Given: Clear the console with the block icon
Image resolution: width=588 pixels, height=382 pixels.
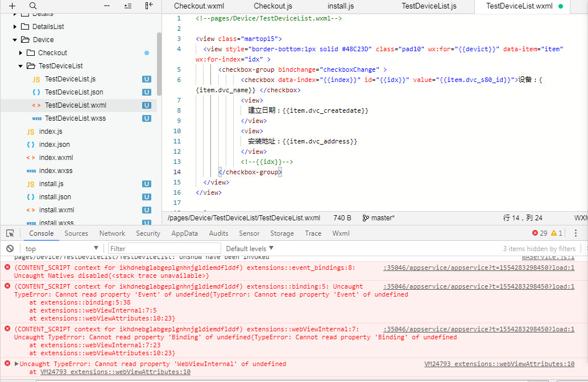Looking at the screenshot, I should pos(10,249).
